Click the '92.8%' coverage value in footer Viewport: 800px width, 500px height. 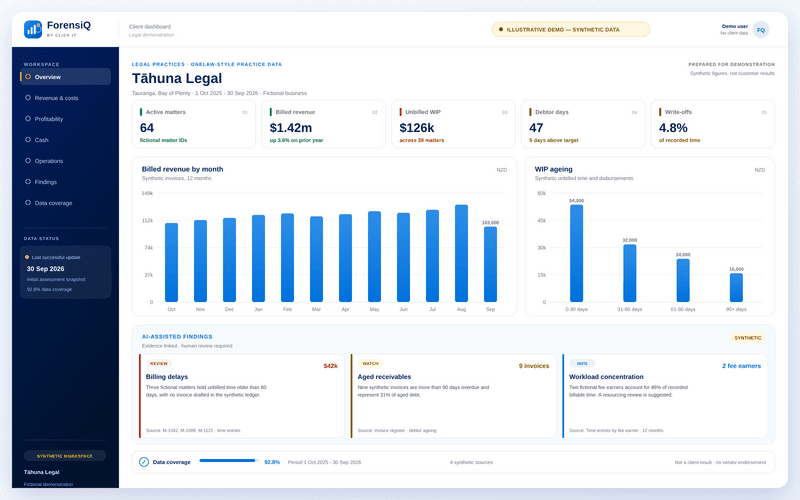pyautogui.click(x=272, y=462)
